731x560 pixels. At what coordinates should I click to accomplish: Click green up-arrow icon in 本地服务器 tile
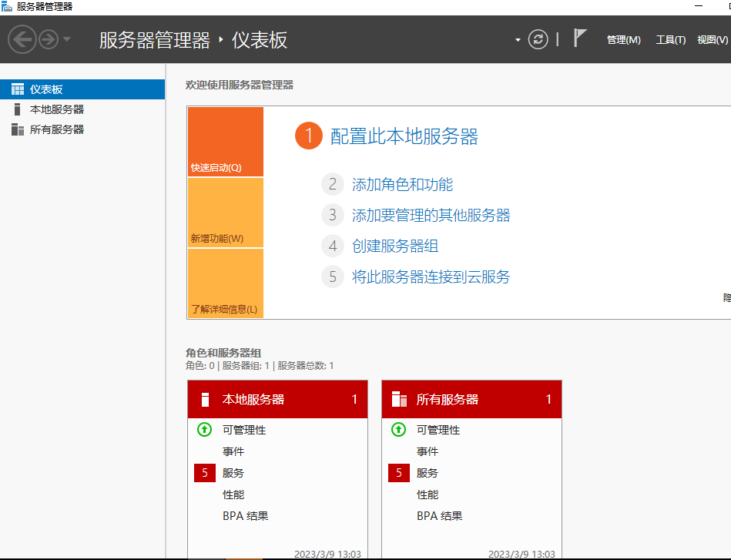[x=204, y=430]
